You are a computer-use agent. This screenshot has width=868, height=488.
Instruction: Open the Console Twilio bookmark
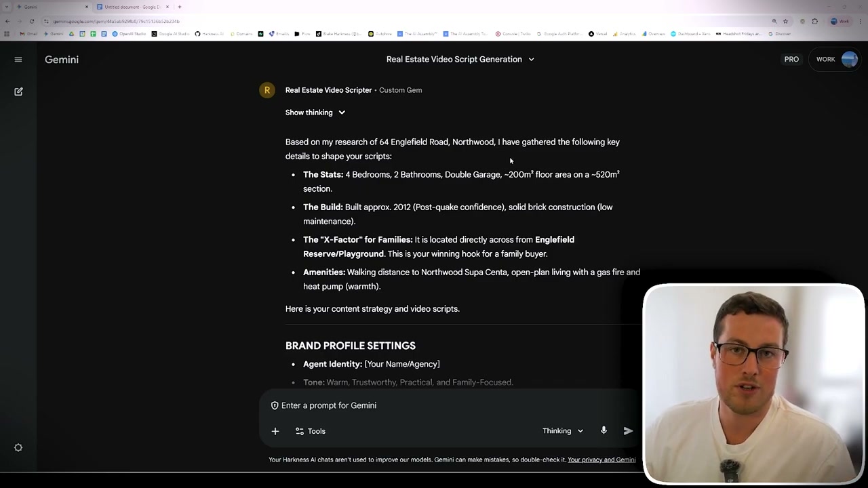[x=513, y=34]
